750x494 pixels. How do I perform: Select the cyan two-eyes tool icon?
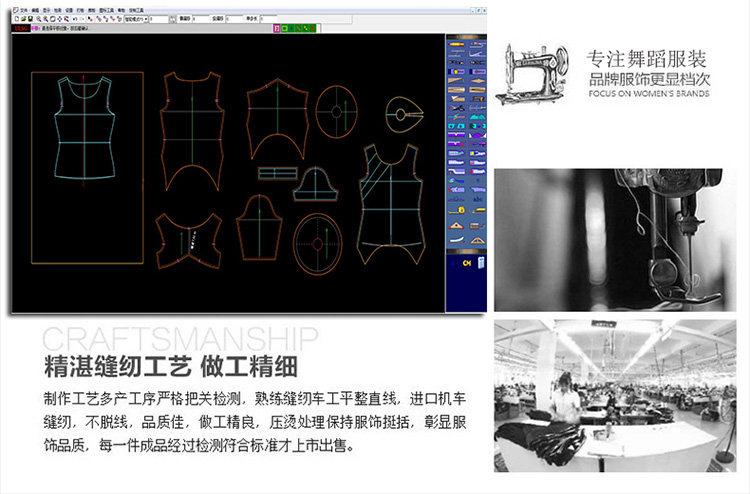(x=456, y=126)
